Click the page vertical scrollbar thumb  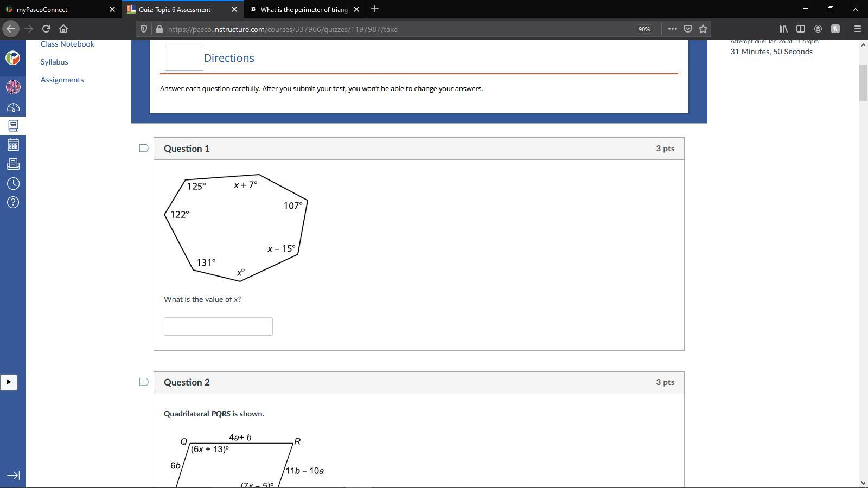863,82
